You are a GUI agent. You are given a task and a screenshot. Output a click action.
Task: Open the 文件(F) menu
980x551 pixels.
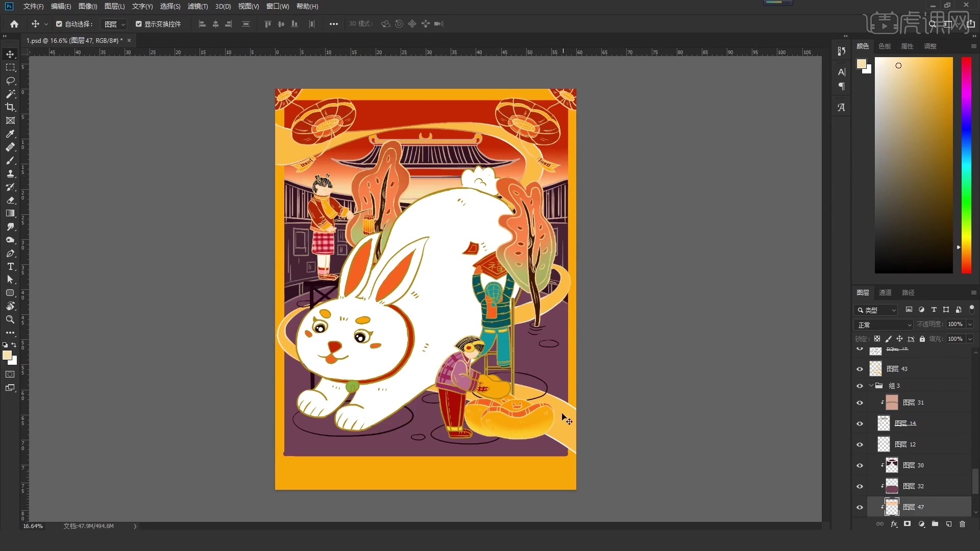click(x=33, y=6)
